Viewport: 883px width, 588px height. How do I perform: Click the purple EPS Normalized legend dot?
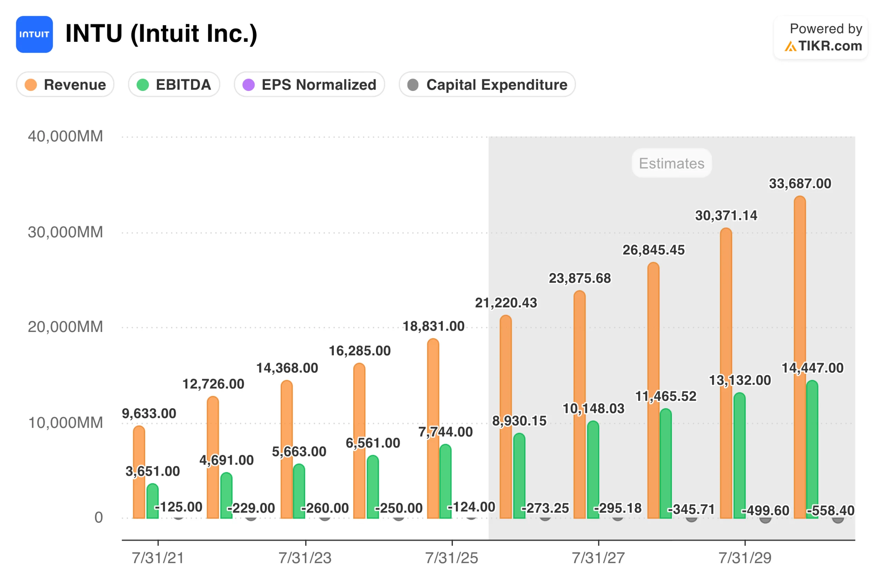pyautogui.click(x=248, y=85)
